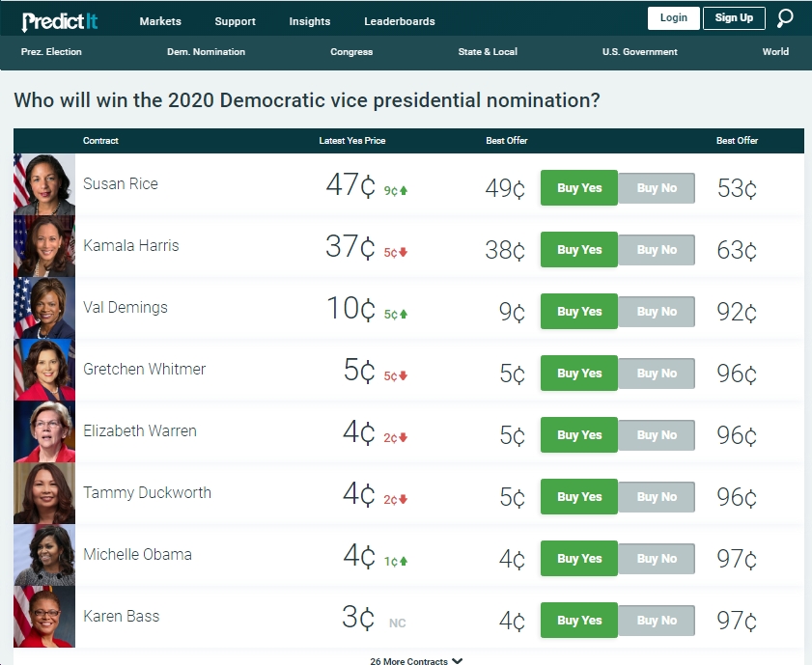This screenshot has width=812, height=665.
Task: Buy No on Elizabeth Warren
Action: pyautogui.click(x=657, y=434)
